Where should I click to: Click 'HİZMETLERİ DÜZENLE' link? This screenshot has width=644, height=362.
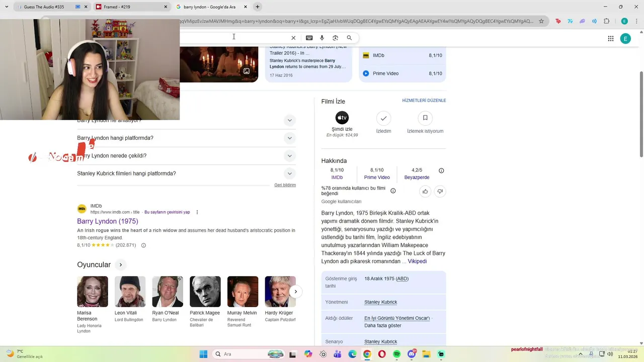tap(424, 101)
